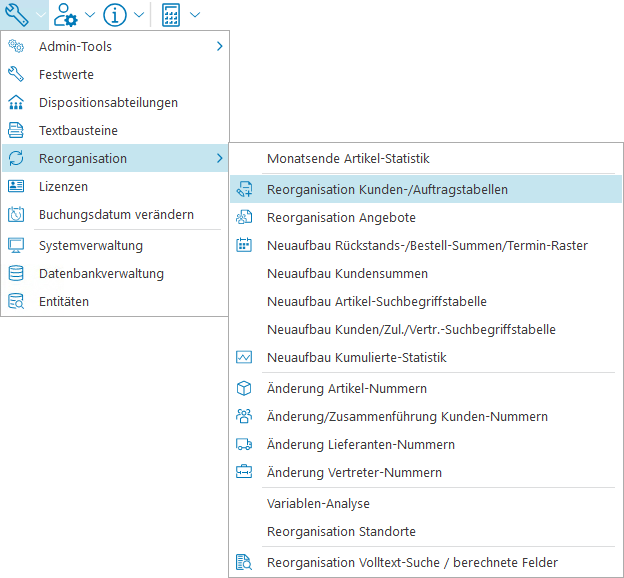
Task: Click the wrench tools icon in toolbar
Action: click(x=16, y=15)
